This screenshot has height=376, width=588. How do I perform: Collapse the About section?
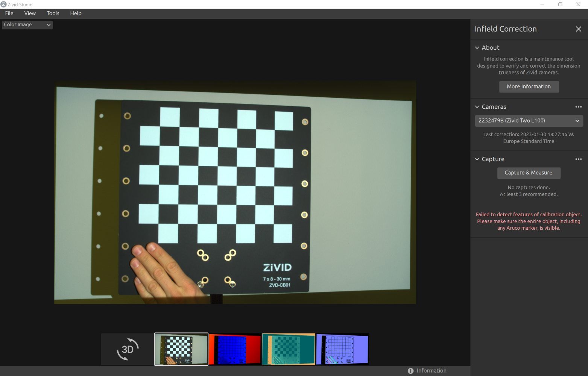click(477, 48)
